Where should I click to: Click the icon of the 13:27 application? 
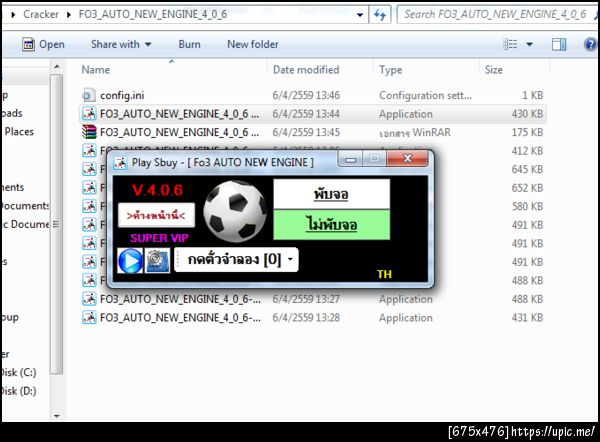click(x=89, y=299)
